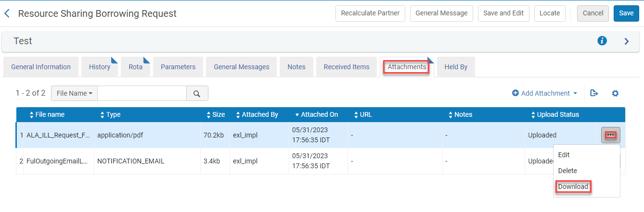Switch to the General Messages tab
Viewport: 644px width, 212px height.
click(241, 67)
